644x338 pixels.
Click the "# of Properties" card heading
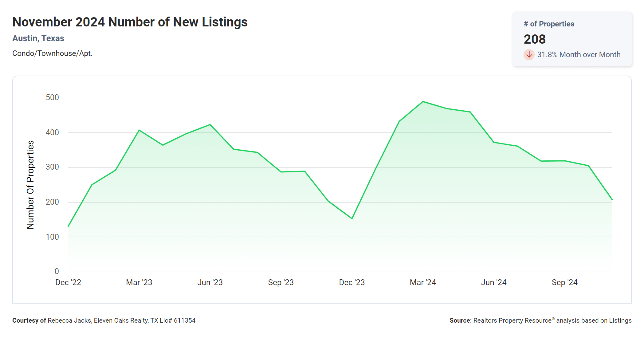(549, 24)
